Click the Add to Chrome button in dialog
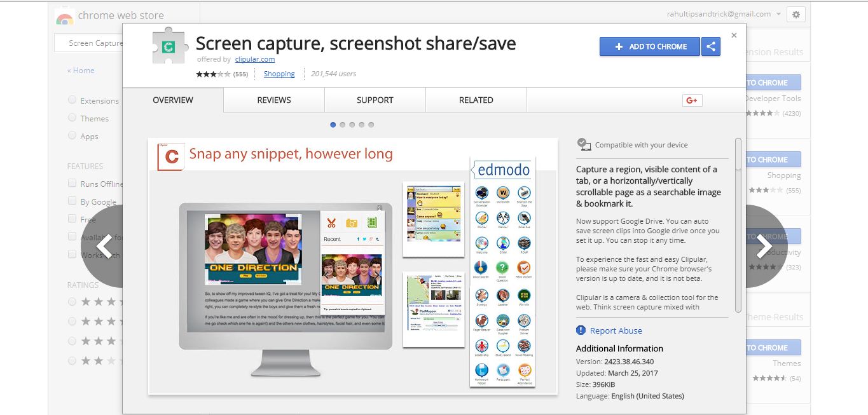Screen dimensions: 868x415 649,46
